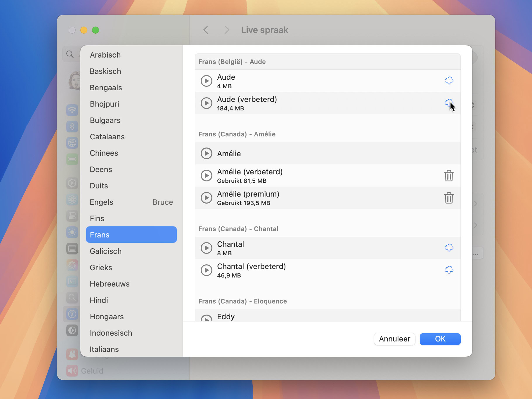Go back with the left chevron
This screenshot has height=399, width=532.
[x=206, y=30]
